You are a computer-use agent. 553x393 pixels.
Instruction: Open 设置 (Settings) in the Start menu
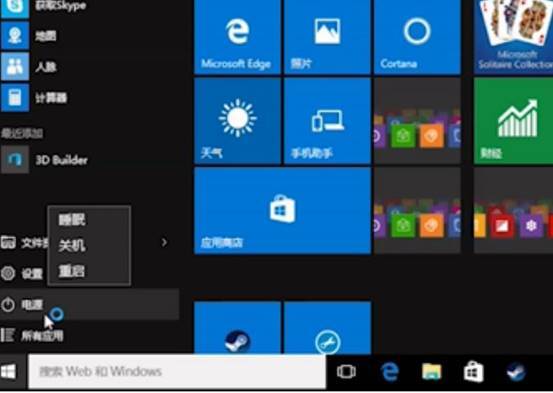pos(22,273)
